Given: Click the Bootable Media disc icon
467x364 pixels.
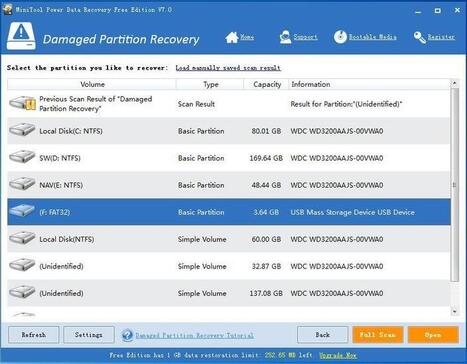Looking at the screenshot, I should tap(340, 37).
